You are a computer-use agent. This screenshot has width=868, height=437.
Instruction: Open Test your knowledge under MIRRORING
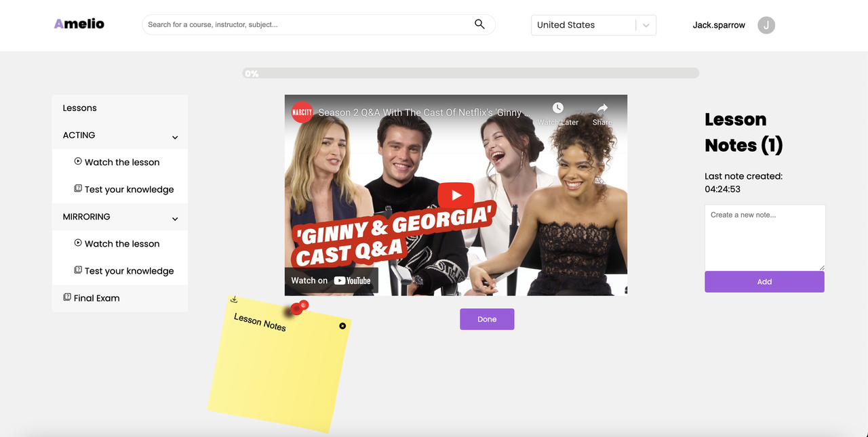(x=130, y=270)
